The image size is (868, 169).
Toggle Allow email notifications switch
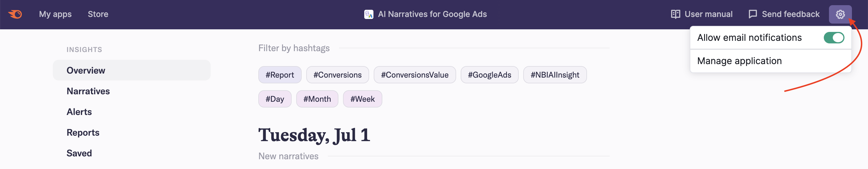coord(834,38)
